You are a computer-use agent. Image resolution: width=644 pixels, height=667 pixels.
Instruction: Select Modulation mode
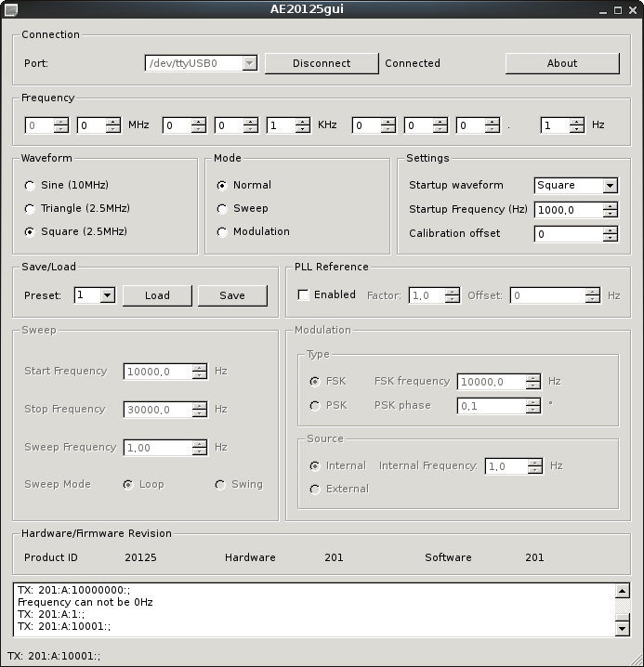coord(222,232)
